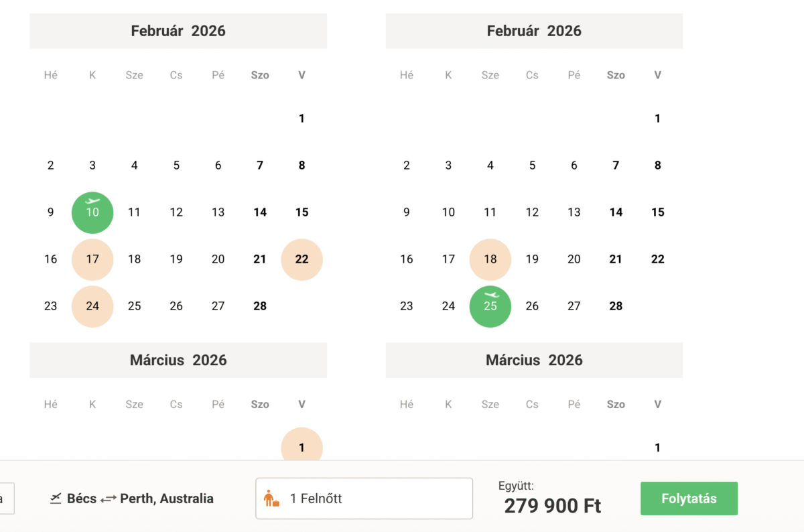Click the right Március 2026 month header
Image resolution: width=804 pixels, height=532 pixels.
(534, 360)
